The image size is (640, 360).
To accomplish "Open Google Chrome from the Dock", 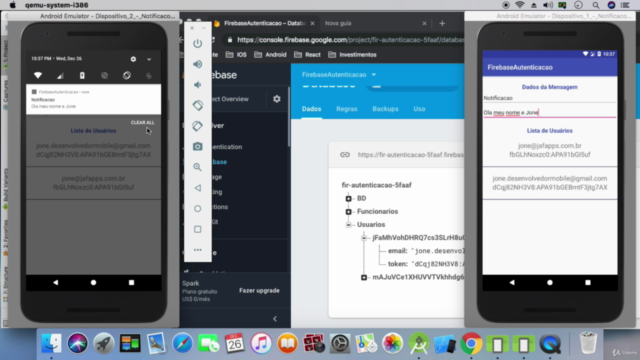I will (x=471, y=343).
